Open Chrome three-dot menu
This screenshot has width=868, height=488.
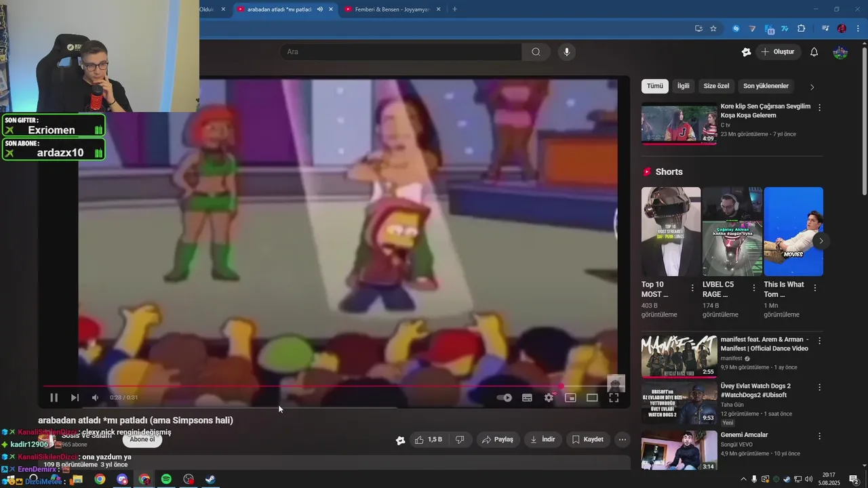[859, 28]
